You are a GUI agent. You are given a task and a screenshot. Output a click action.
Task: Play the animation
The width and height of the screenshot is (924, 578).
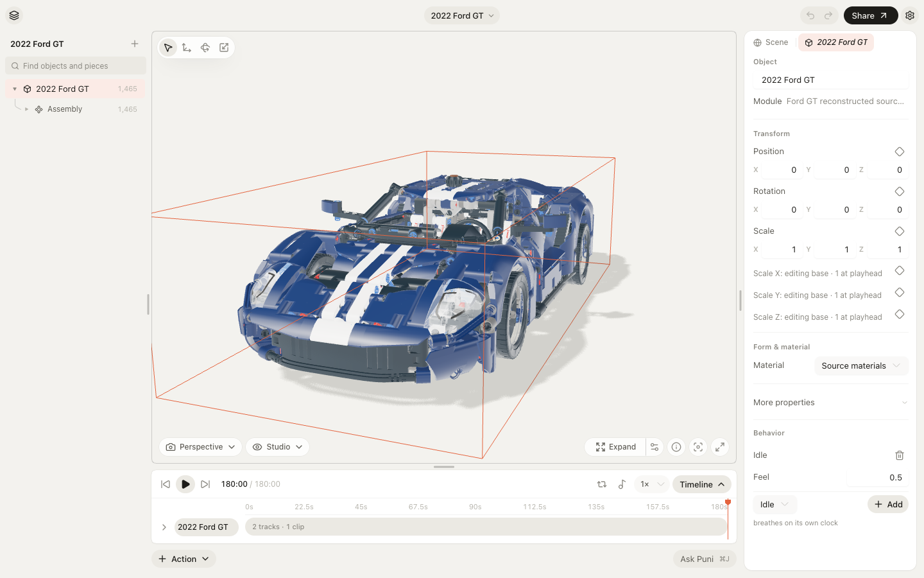pyautogui.click(x=185, y=484)
